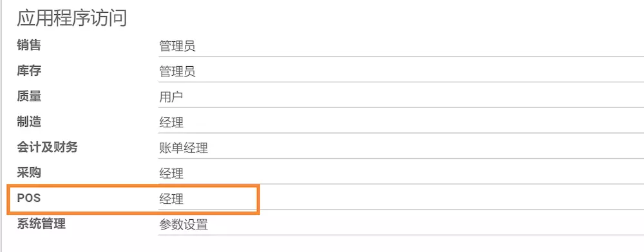Open the 库存 access level dropdown
The image size is (644, 252).
tap(401, 72)
